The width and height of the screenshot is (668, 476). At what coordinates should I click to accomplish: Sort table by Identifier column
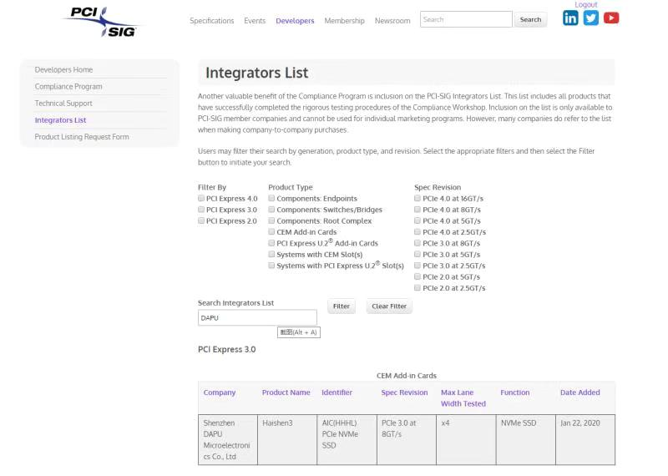point(337,392)
